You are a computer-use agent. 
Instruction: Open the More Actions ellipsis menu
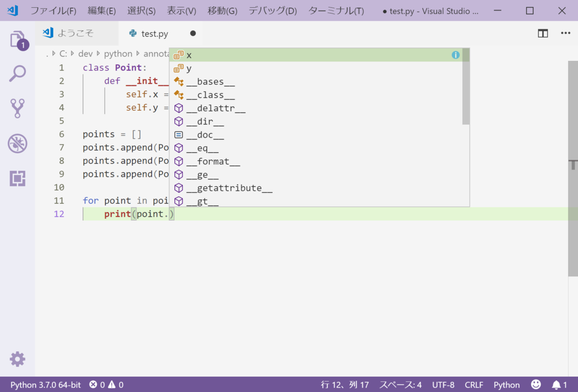coord(566,33)
